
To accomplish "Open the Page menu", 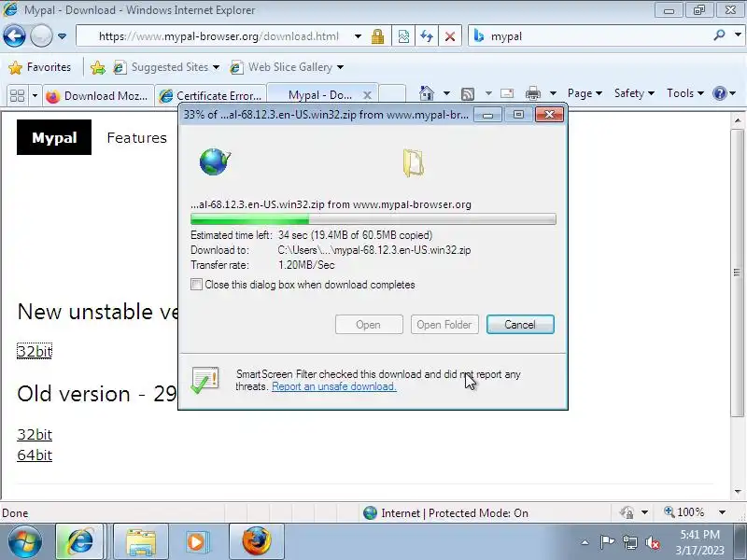I will point(585,93).
